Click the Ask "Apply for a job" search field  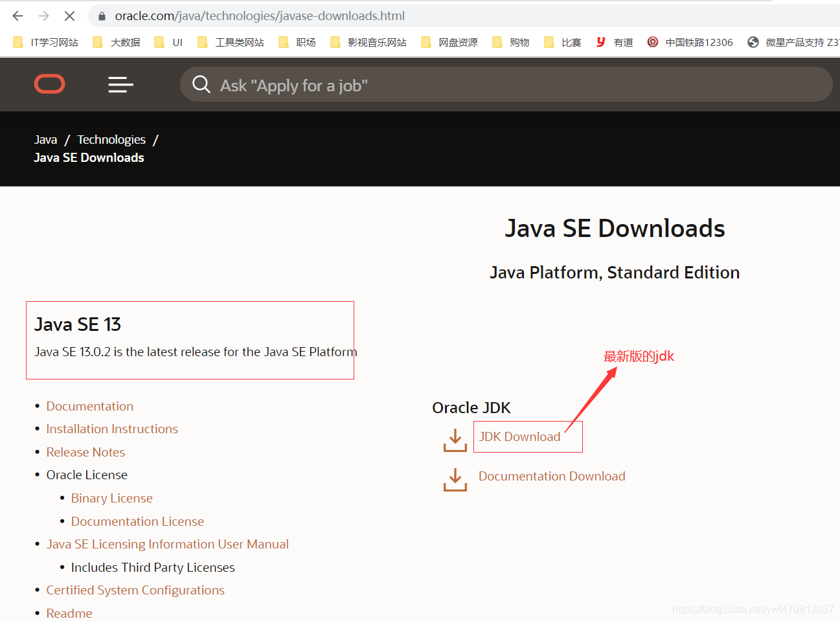(506, 84)
